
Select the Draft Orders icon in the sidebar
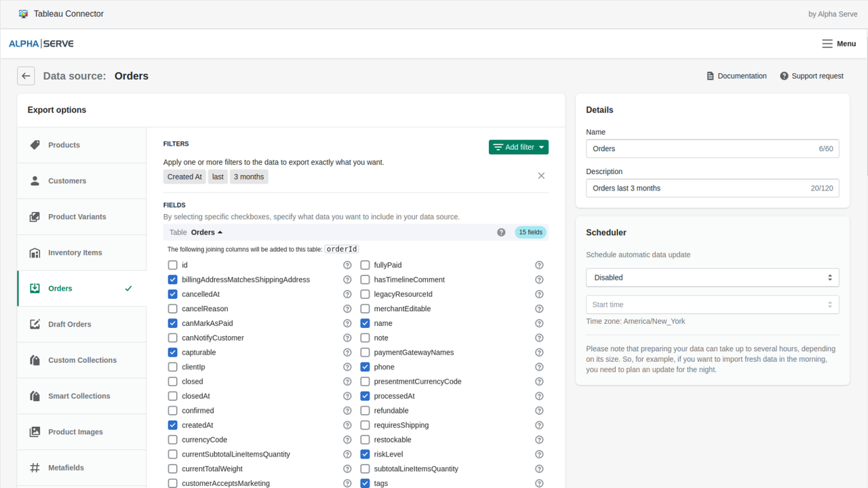coord(35,324)
